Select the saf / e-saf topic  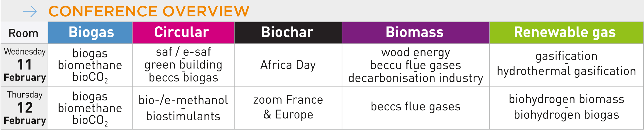[183, 52]
